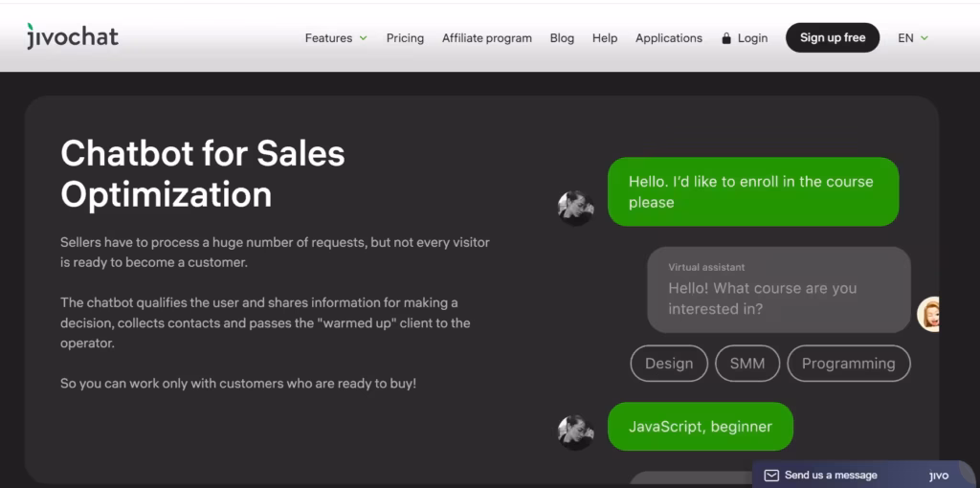This screenshot has height=488, width=980.
Task: Open the Features menu
Action: tap(336, 38)
